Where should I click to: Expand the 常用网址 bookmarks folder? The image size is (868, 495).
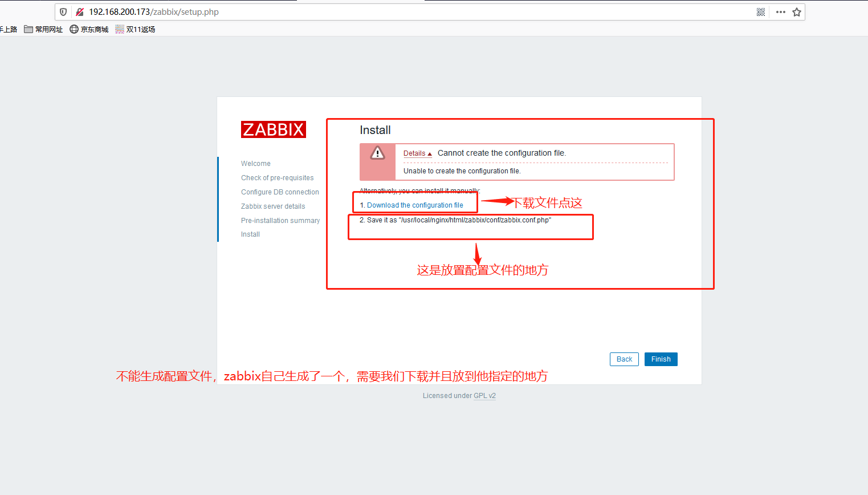[43, 29]
